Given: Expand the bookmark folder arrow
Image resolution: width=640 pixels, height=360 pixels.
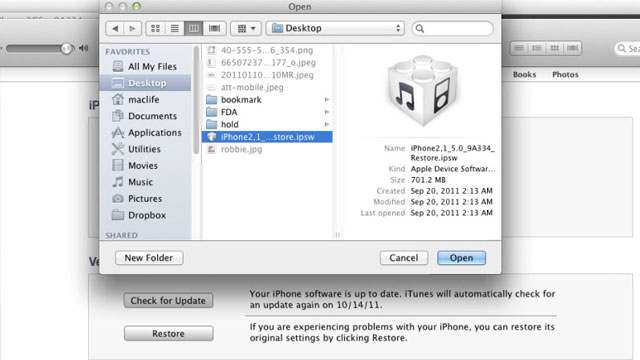Looking at the screenshot, I should click(x=327, y=100).
